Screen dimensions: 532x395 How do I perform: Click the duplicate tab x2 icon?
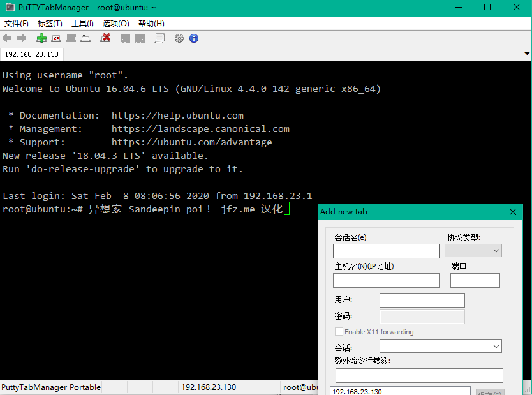pos(56,38)
